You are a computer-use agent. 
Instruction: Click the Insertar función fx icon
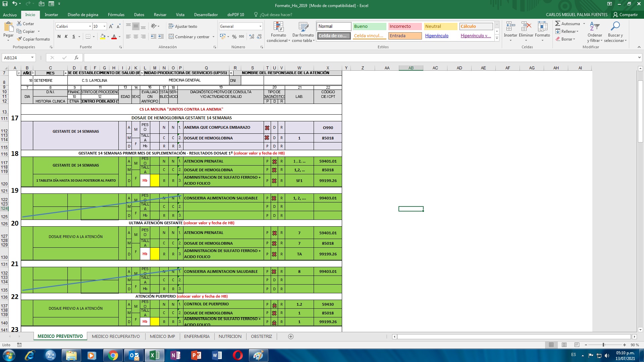point(76,58)
